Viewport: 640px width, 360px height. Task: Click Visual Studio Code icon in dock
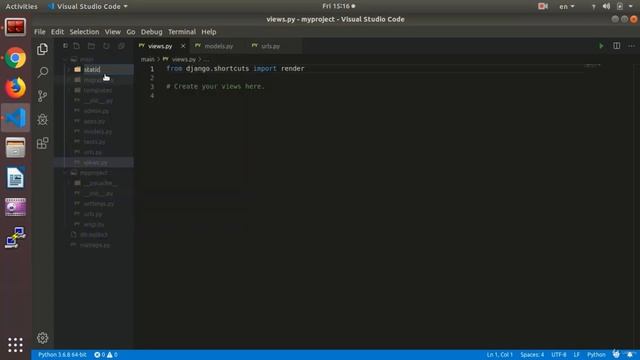pyautogui.click(x=16, y=118)
